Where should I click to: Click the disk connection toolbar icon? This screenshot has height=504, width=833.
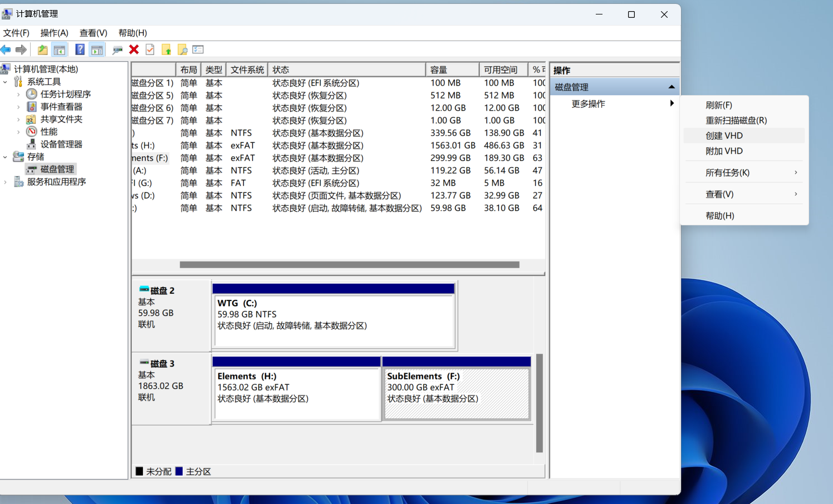tap(117, 50)
